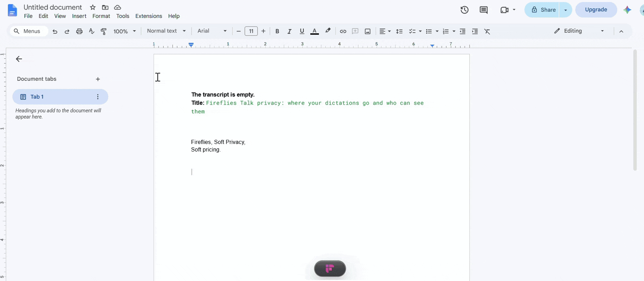This screenshot has width=644, height=281.
Task: Click the Undo arrow icon
Action: (55, 31)
